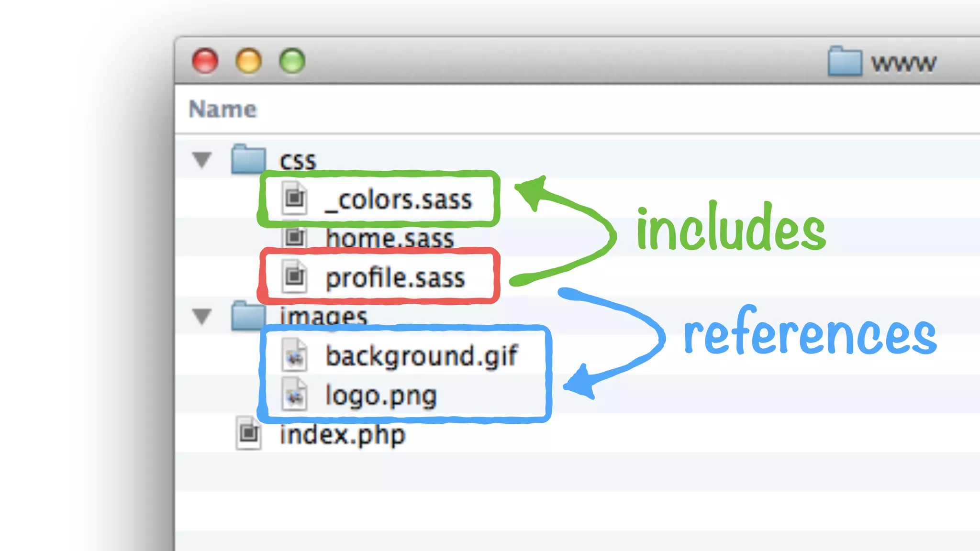The height and width of the screenshot is (551, 980).
Task: Collapse the images folder disclosure triangle
Action: pos(202,316)
